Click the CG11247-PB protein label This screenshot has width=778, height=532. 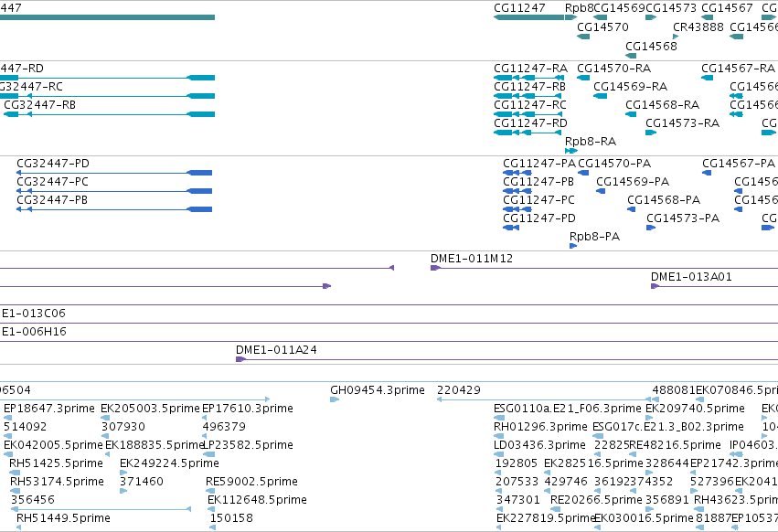pyautogui.click(x=538, y=182)
